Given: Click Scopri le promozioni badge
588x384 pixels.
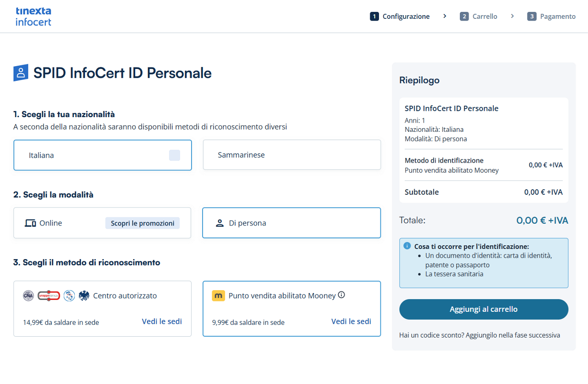Looking at the screenshot, I should click(142, 223).
